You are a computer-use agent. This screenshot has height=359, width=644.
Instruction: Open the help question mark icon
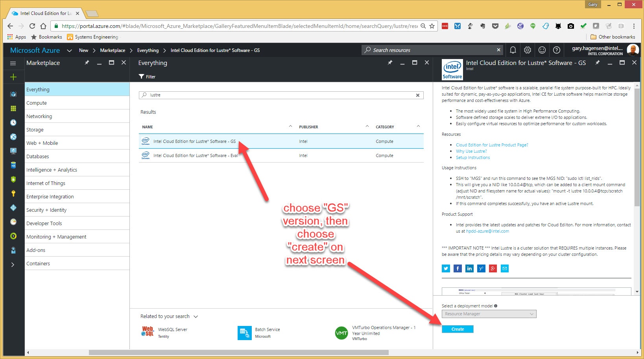557,50
